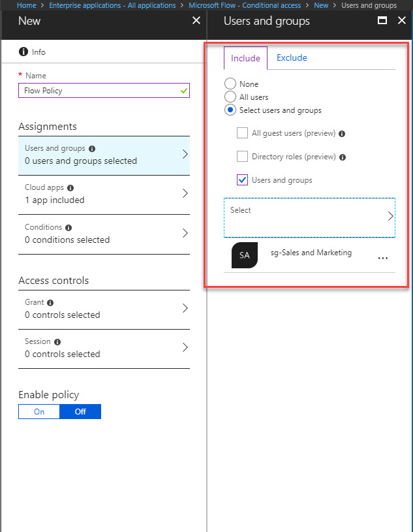The image size is (413, 532).
Task: Click info icon next to Cloud apps
Action: tap(70, 187)
